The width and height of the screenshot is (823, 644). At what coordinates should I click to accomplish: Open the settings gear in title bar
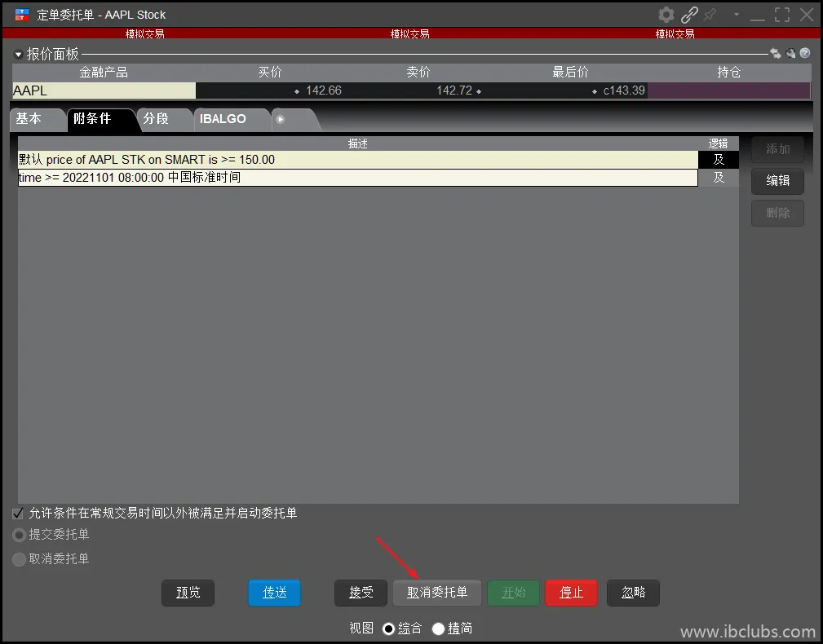coord(666,15)
